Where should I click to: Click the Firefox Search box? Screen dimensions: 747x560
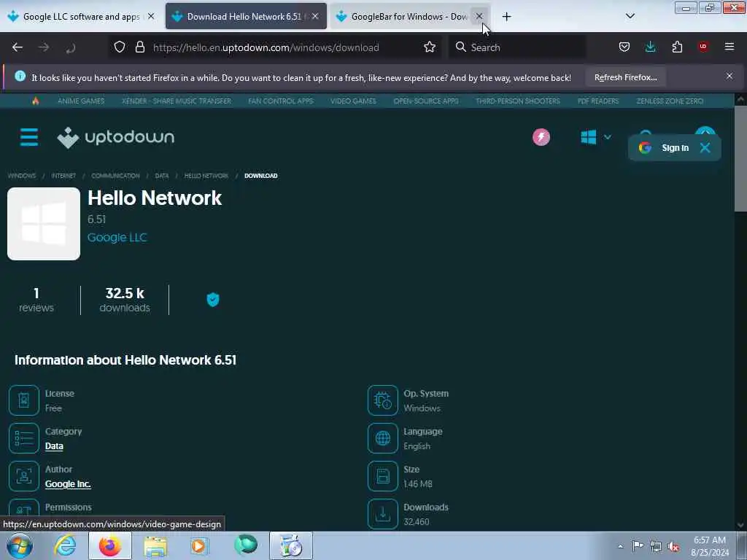[x=517, y=47]
